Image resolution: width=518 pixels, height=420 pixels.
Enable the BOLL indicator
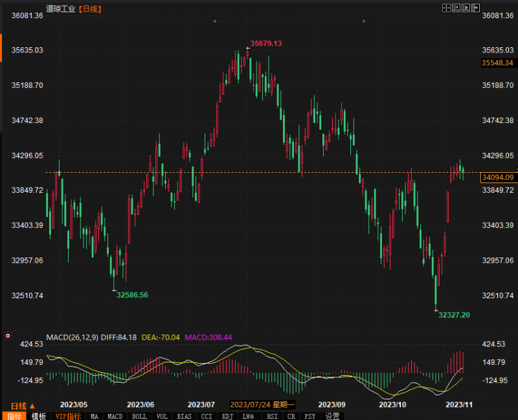pyautogui.click(x=139, y=416)
